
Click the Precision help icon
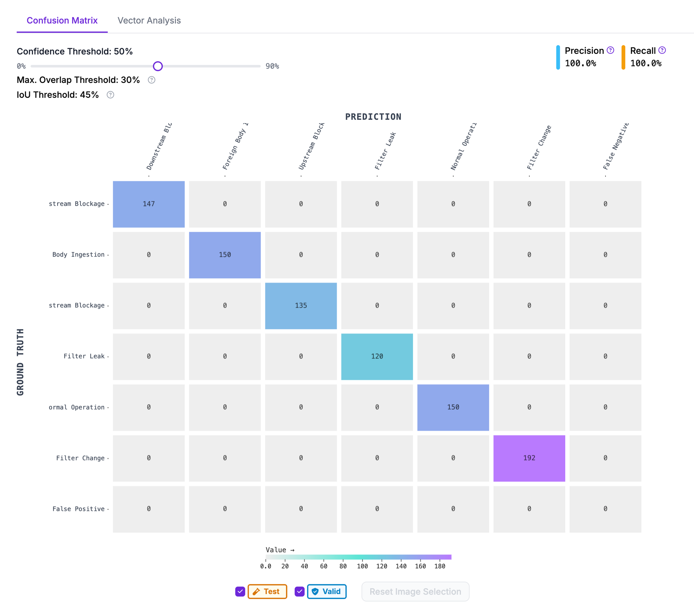coord(610,50)
